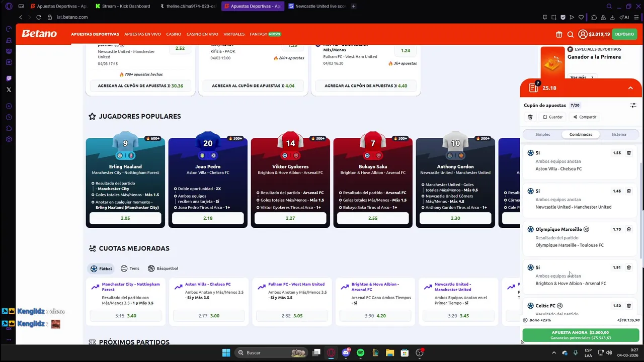Select Aston Villa - Chelsea boosted odds 3.00
644x362 pixels.
click(209, 316)
